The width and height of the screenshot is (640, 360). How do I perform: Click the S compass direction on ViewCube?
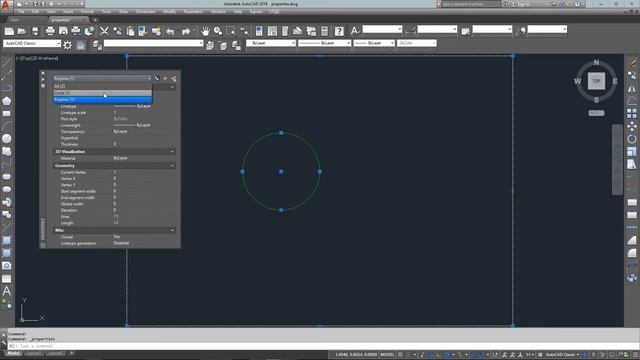tap(596, 100)
